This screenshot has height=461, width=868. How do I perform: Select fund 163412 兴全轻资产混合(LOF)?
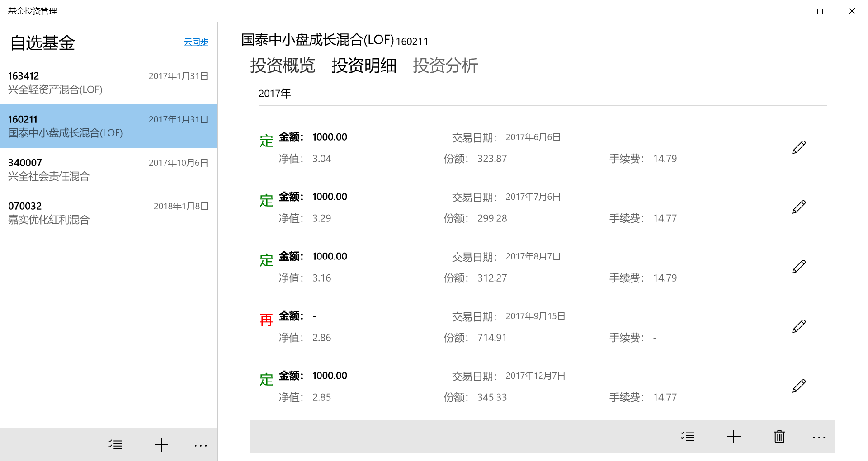tap(108, 83)
